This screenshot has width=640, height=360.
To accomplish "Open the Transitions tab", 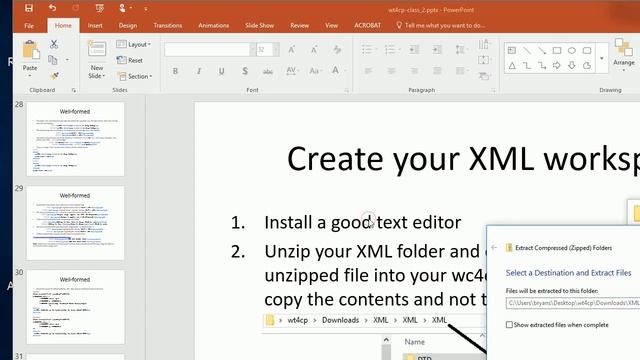I will click(168, 26).
